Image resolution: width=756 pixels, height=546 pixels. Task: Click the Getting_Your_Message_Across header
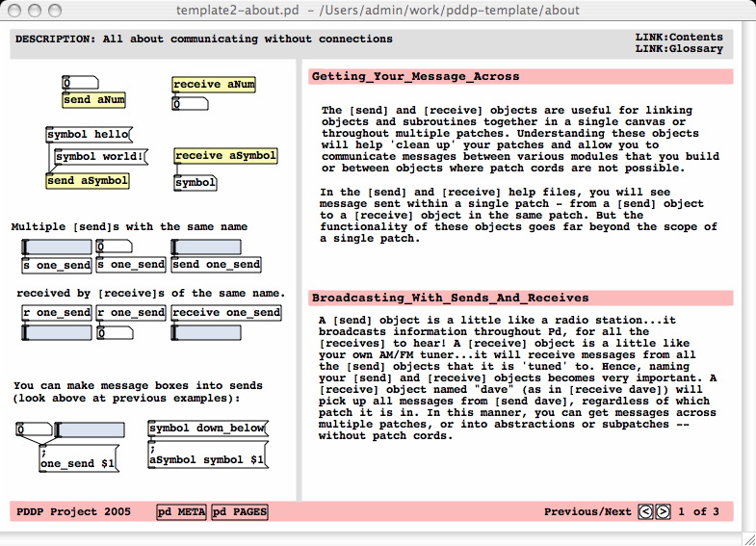(x=521, y=77)
